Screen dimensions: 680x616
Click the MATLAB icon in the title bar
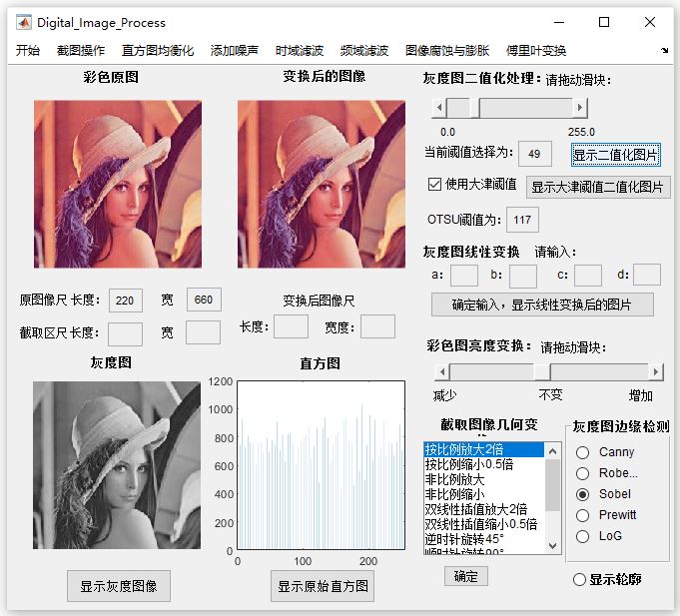point(23,22)
